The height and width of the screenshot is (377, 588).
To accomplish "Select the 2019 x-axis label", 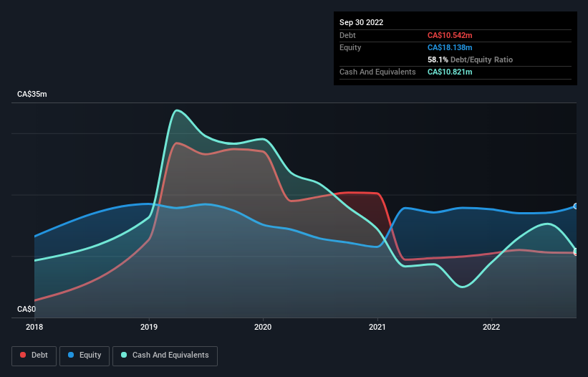I will (x=149, y=327).
